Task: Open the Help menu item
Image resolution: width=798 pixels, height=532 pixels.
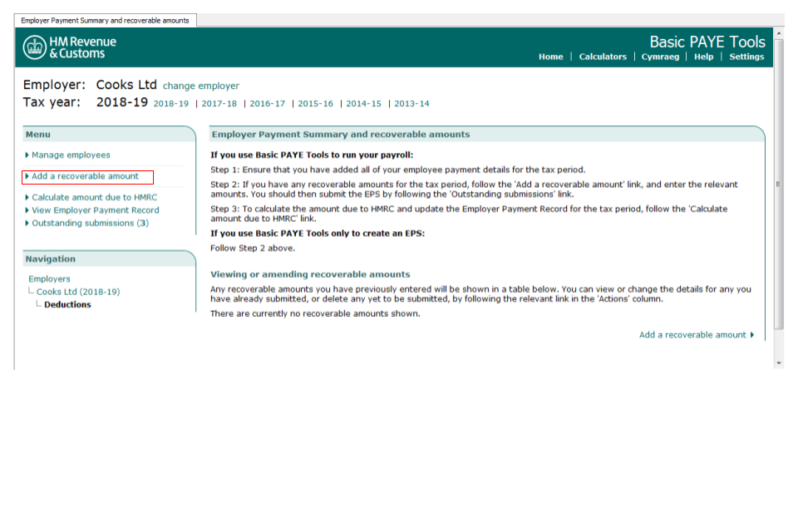Action: [703, 57]
